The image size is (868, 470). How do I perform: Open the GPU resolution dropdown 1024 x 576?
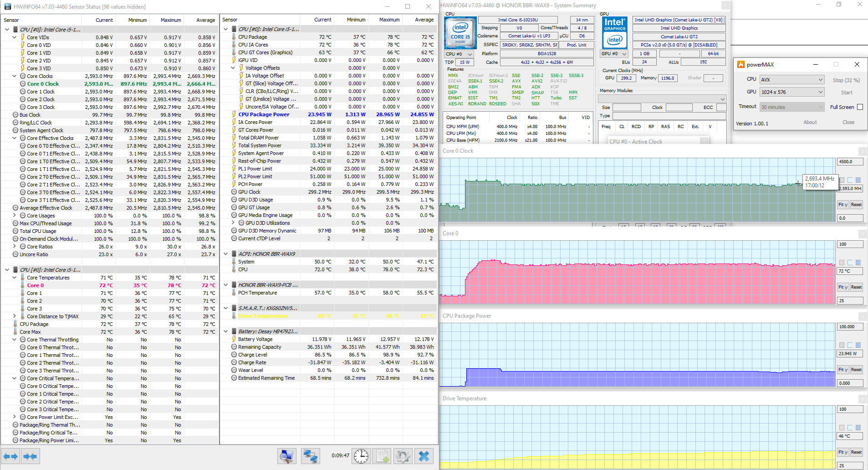click(x=792, y=92)
